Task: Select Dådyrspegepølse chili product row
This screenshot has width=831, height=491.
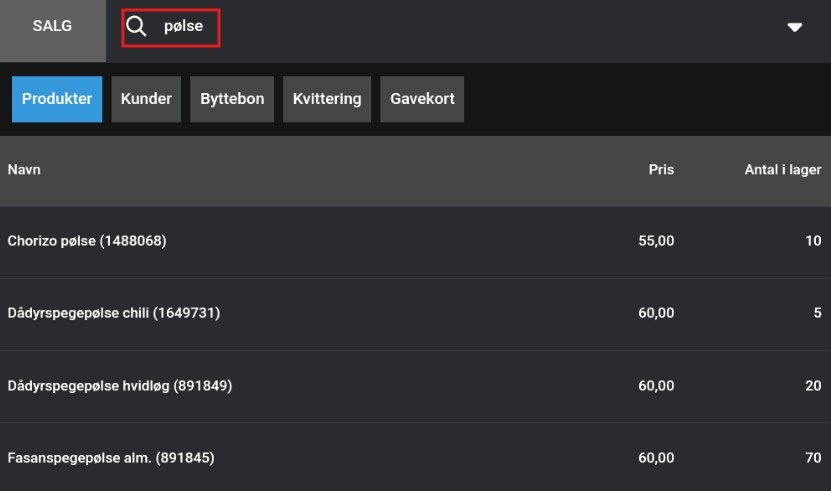Action: click(x=114, y=313)
